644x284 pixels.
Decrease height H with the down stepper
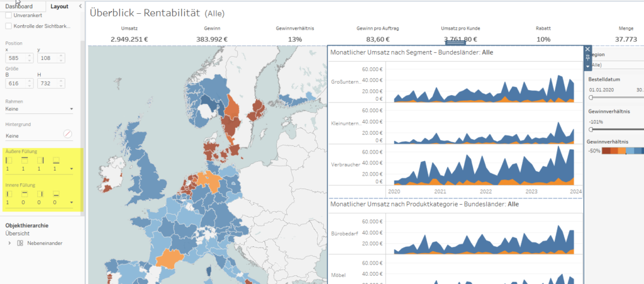click(x=61, y=86)
